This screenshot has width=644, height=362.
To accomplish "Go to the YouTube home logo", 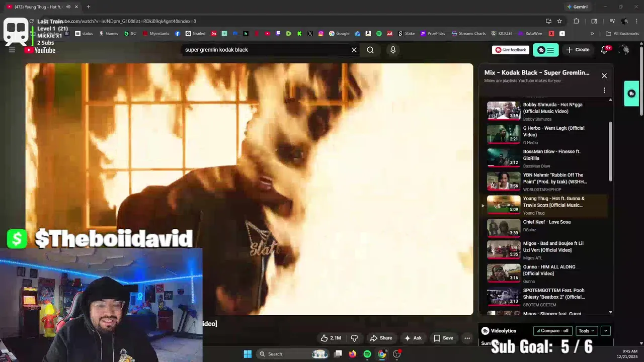I will 40,50.
